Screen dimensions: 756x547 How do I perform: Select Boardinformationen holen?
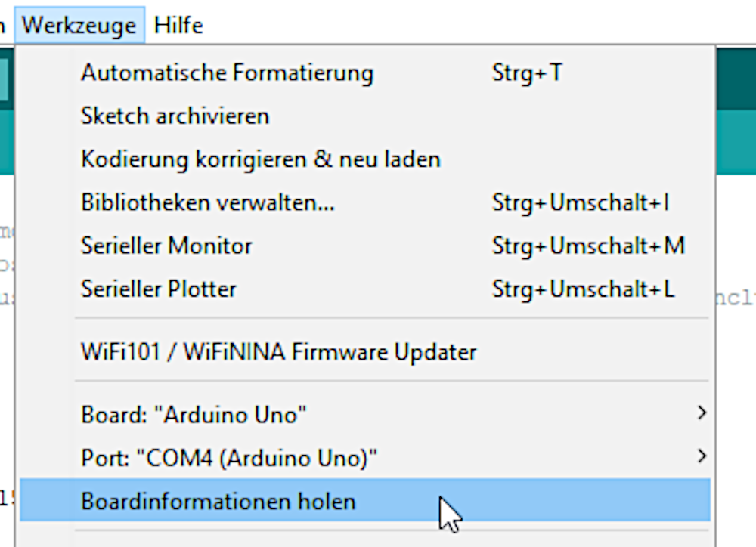218,501
